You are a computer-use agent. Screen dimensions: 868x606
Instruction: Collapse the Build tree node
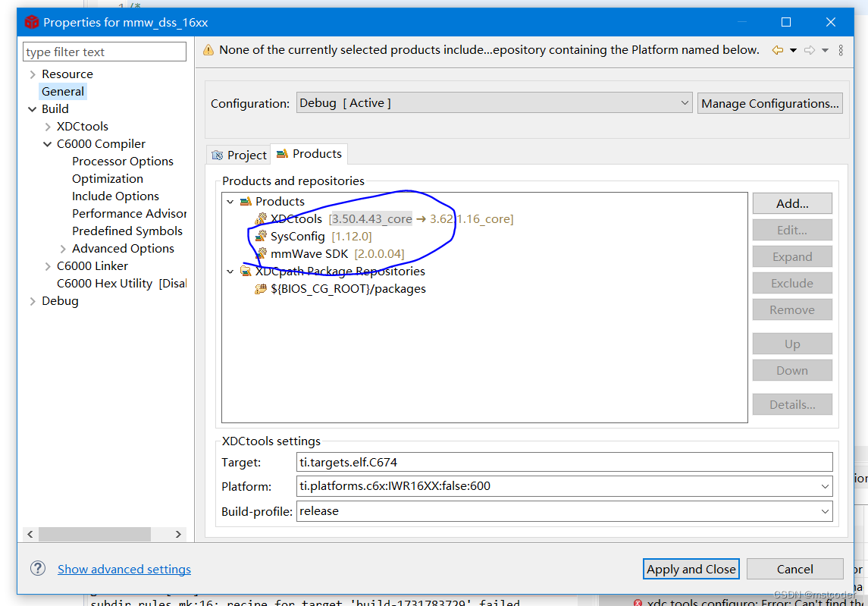click(33, 109)
